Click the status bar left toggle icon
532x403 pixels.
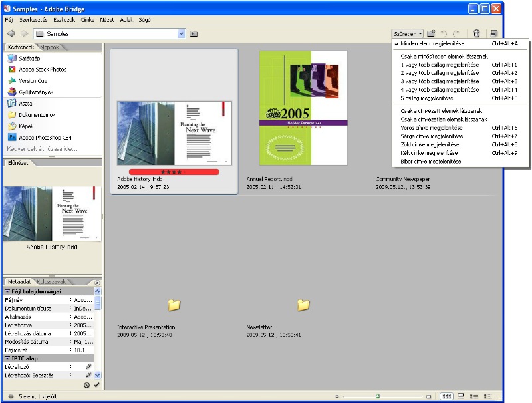point(11,396)
